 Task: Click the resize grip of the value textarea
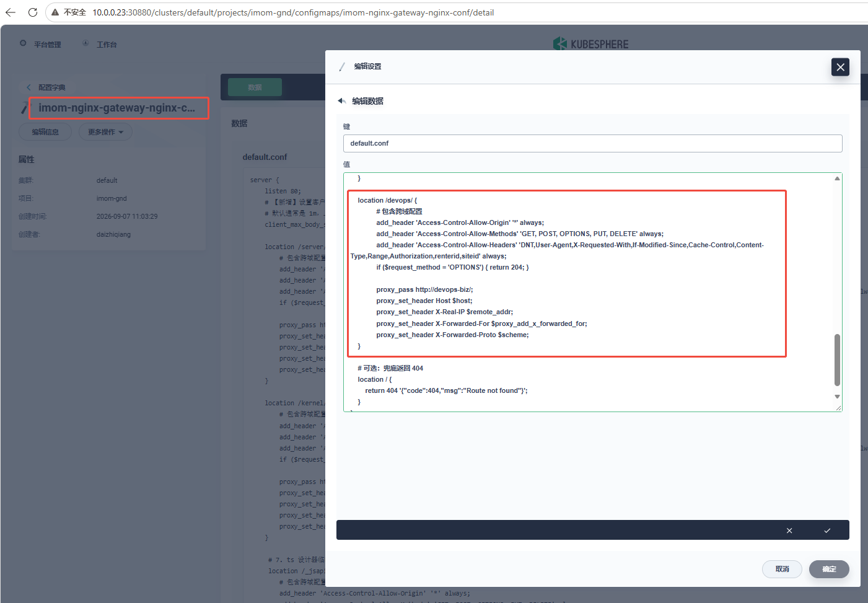pyautogui.click(x=838, y=407)
